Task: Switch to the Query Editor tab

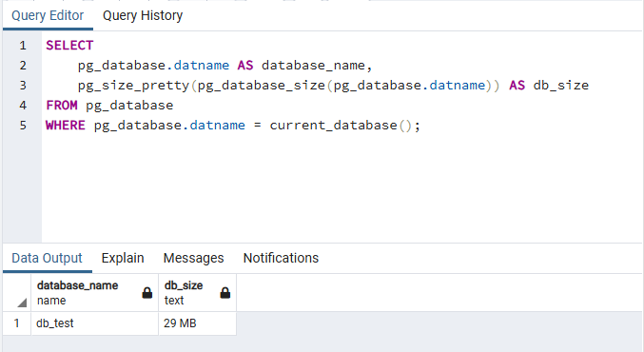Action: click(x=48, y=15)
